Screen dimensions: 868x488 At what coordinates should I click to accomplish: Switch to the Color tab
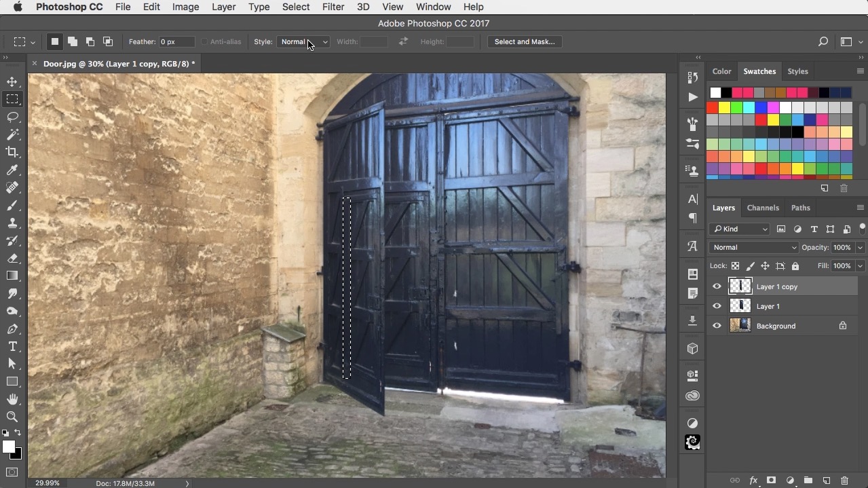point(721,71)
